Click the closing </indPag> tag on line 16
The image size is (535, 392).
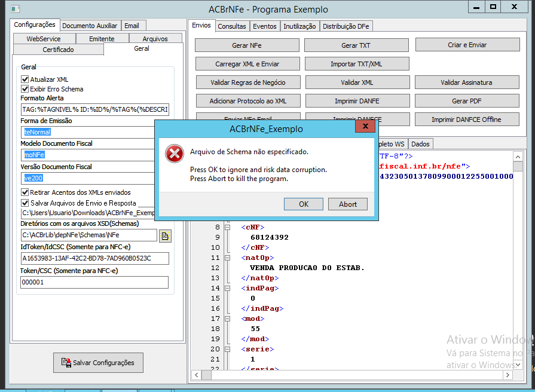262,308
